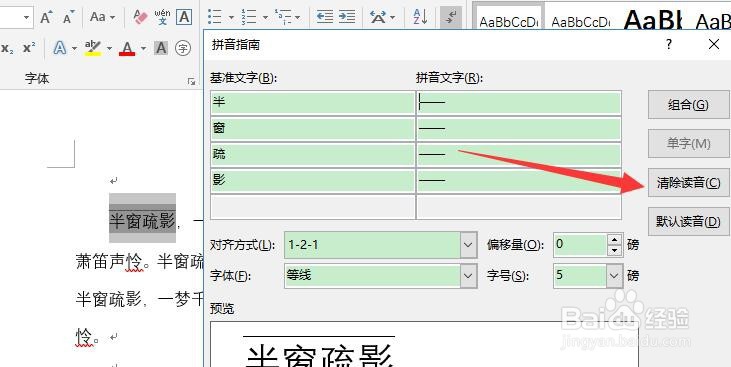731x367 pixels.
Task: Apply multilevel list formatting
Action: (x=282, y=17)
